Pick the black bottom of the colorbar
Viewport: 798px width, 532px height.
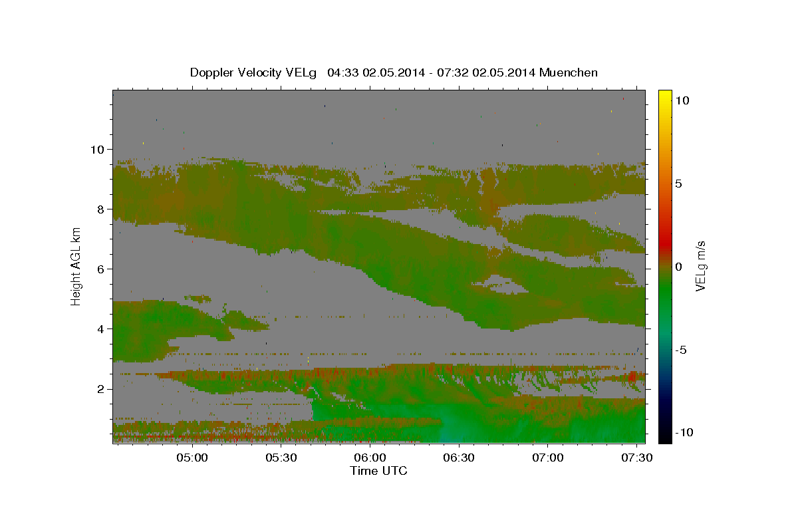tap(664, 436)
